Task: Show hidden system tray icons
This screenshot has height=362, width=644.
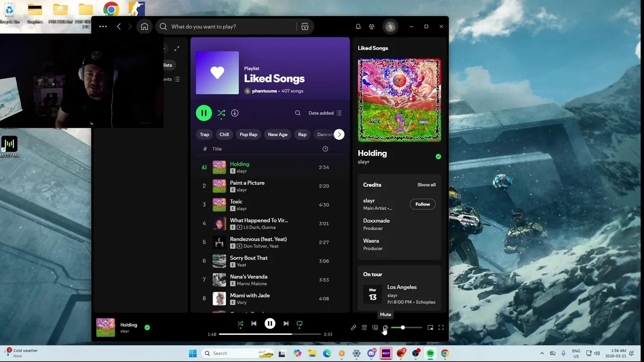Action: pyautogui.click(x=542, y=353)
